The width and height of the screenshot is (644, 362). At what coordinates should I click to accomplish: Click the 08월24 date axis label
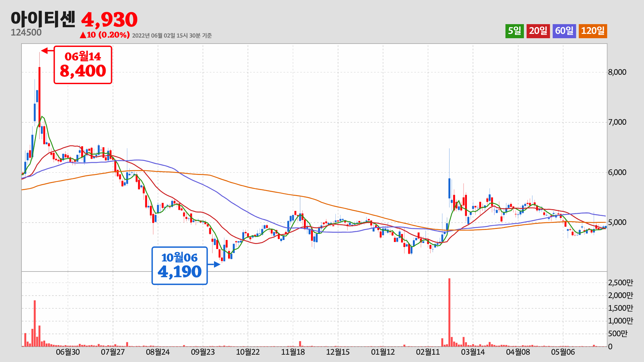[158, 352]
